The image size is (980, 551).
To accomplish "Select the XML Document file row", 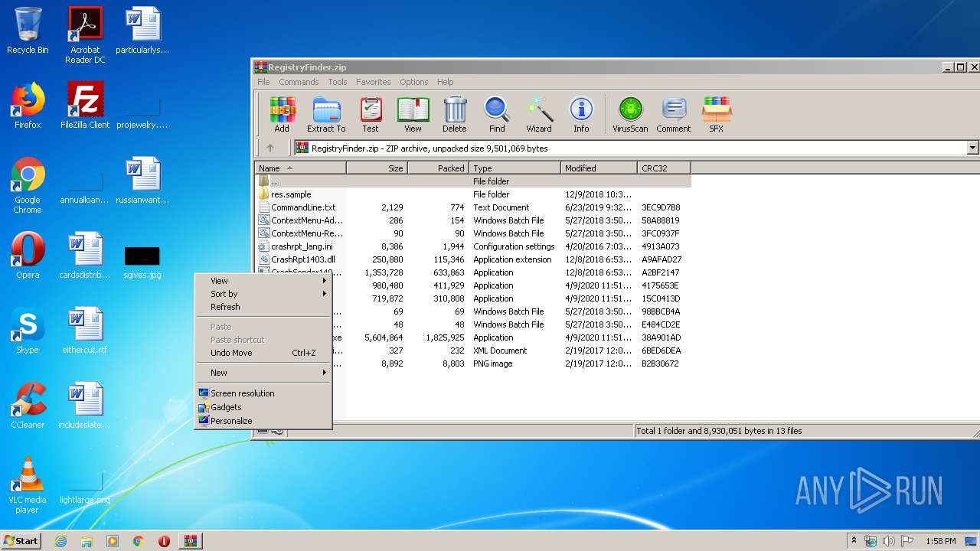I will [x=473, y=350].
